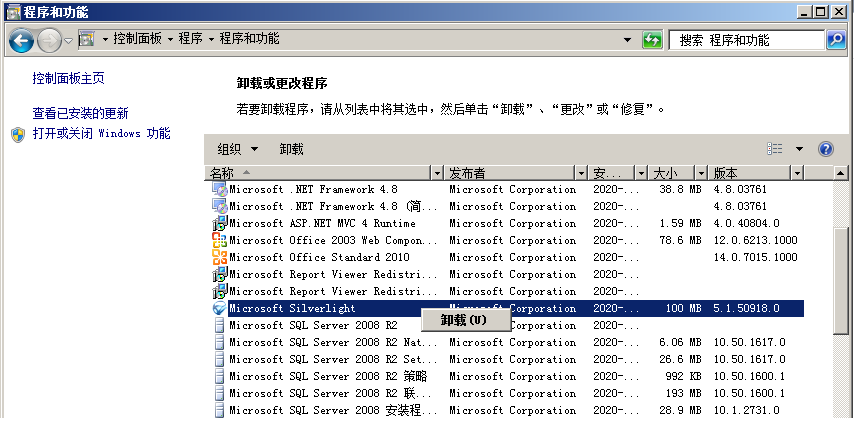
Task: Click version 10.1.2731.0 cell
Action: [x=746, y=410]
